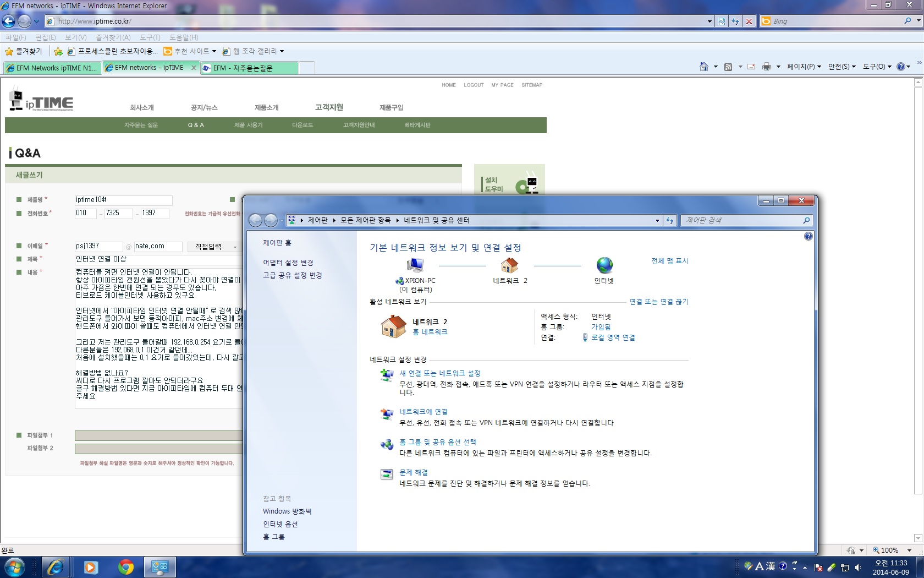
Task: Expand the 도구(O) dropdown in command bar
Action: pyautogui.click(x=877, y=67)
